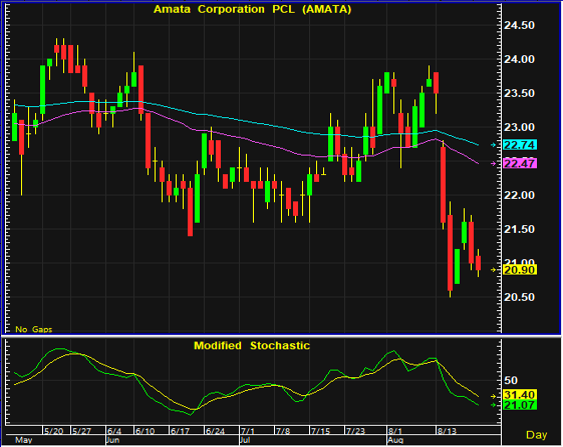Click the Day timeframe label
This screenshot has height=447, width=563.
click(x=536, y=435)
